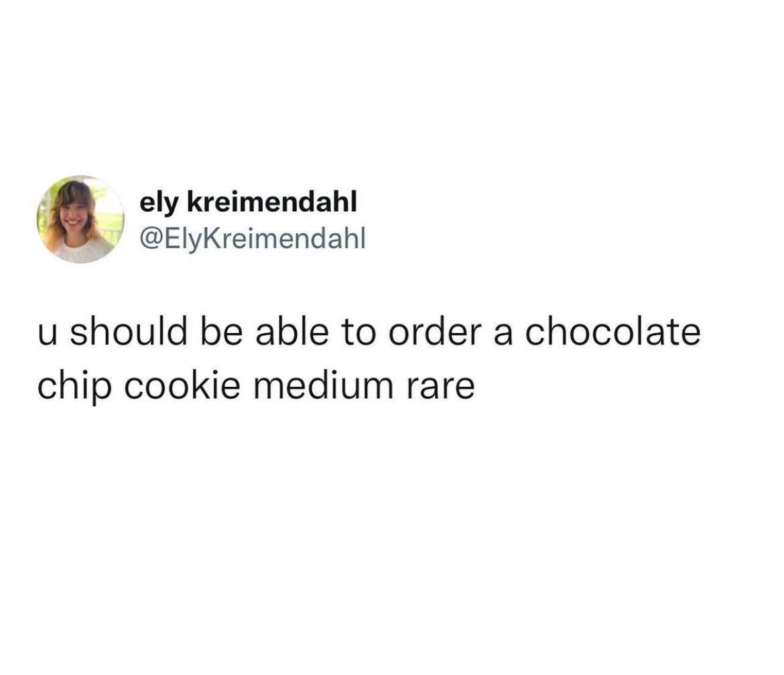Click the '@' symbol in the handle
The height and width of the screenshot is (675, 784).
[151, 239]
